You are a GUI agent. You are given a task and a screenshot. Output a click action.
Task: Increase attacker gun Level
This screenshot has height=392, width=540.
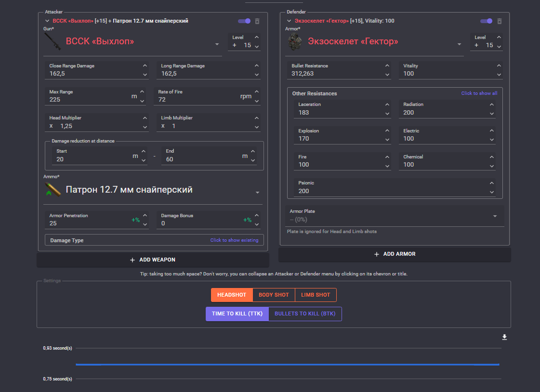coord(257,37)
